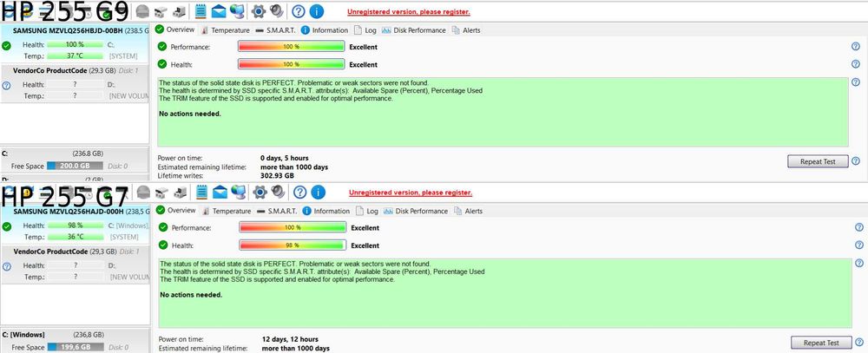Click the e-mail envelope icon in upper toolbar
The image size is (868, 353).
coord(219,10)
